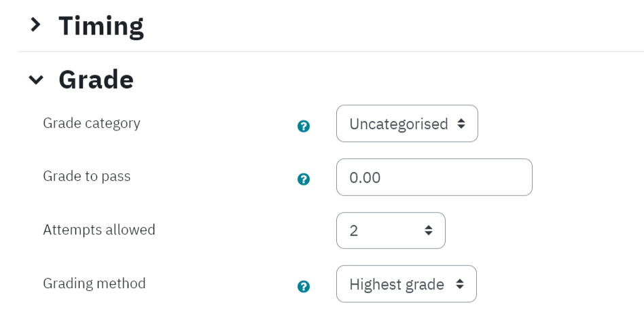Open help for Grade to pass
The image size is (644, 318).
coord(304,179)
